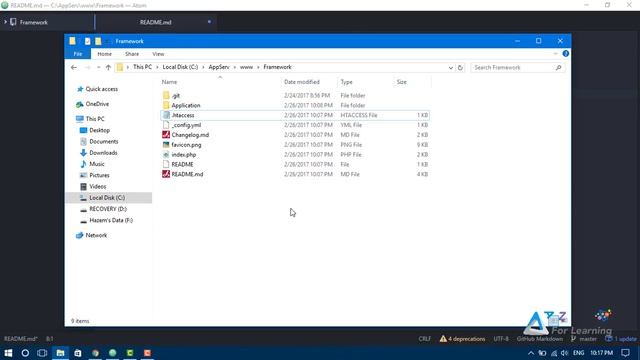The width and height of the screenshot is (640, 360).
Task: Switch to File Explorer taskbar icon
Action: (x=60, y=353)
